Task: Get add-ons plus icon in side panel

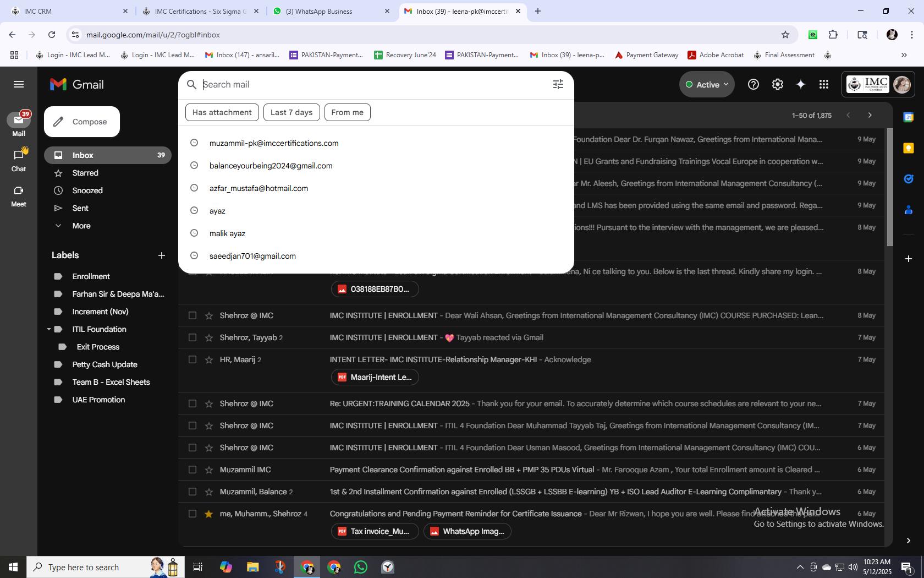Action: click(x=909, y=258)
